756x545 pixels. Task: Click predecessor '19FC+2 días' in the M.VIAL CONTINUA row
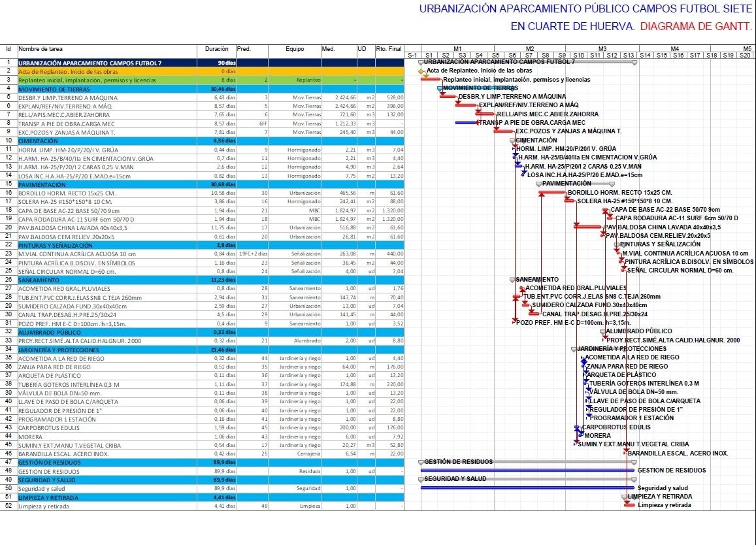[253, 254]
